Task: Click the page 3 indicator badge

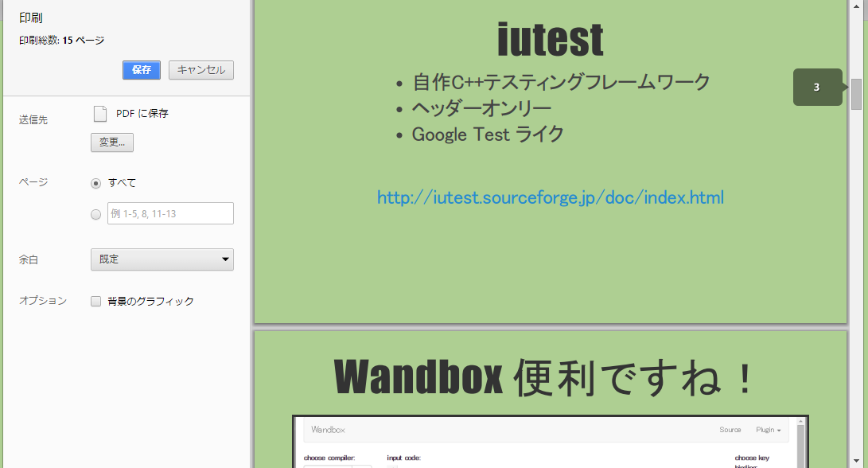Action: coord(818,87)
